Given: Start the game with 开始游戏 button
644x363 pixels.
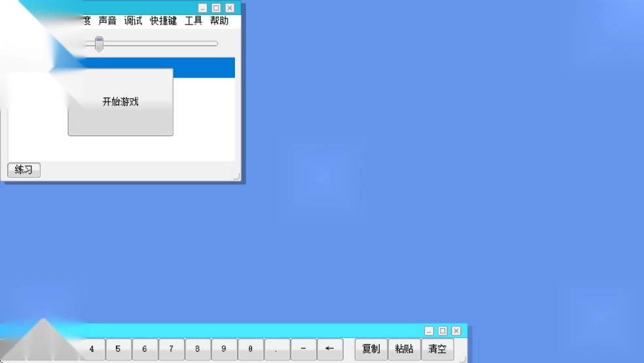Looking at the screenshot, I should click(120, 102).
